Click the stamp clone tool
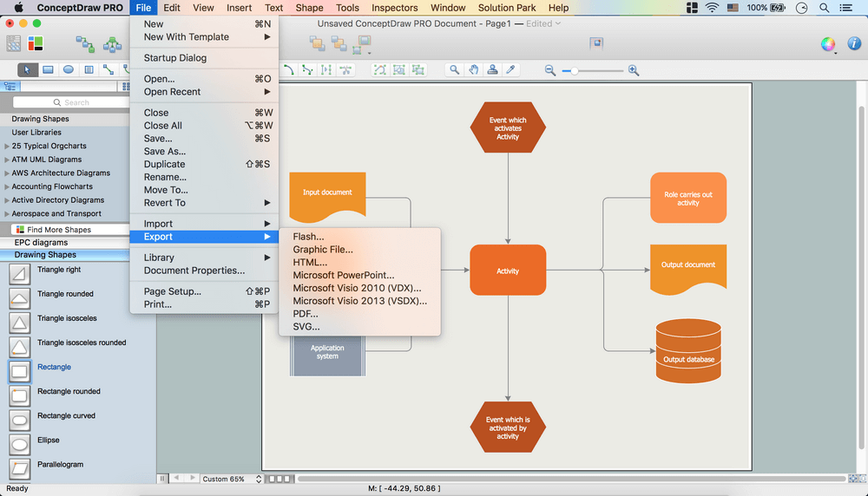The width and height of the screenshot is (868, 496). click(x=492, y=70)
